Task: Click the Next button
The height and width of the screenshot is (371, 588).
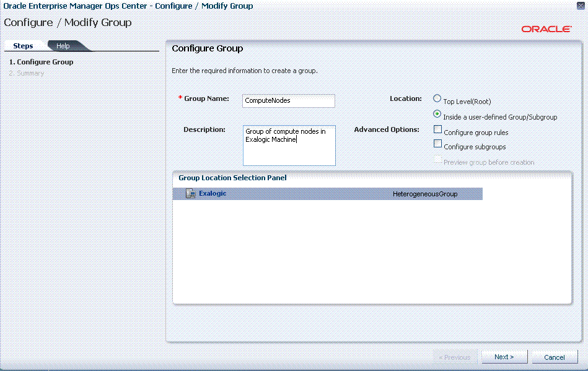Action: pos(504,357)
